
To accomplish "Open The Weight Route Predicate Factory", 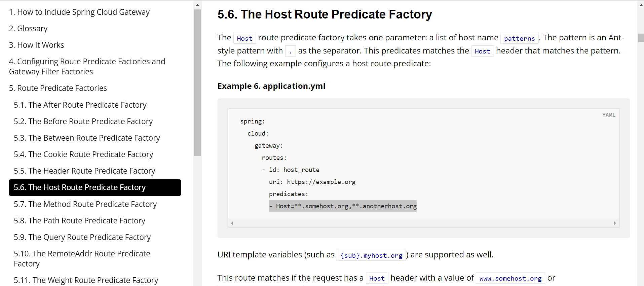I will (x=86, y=280).
